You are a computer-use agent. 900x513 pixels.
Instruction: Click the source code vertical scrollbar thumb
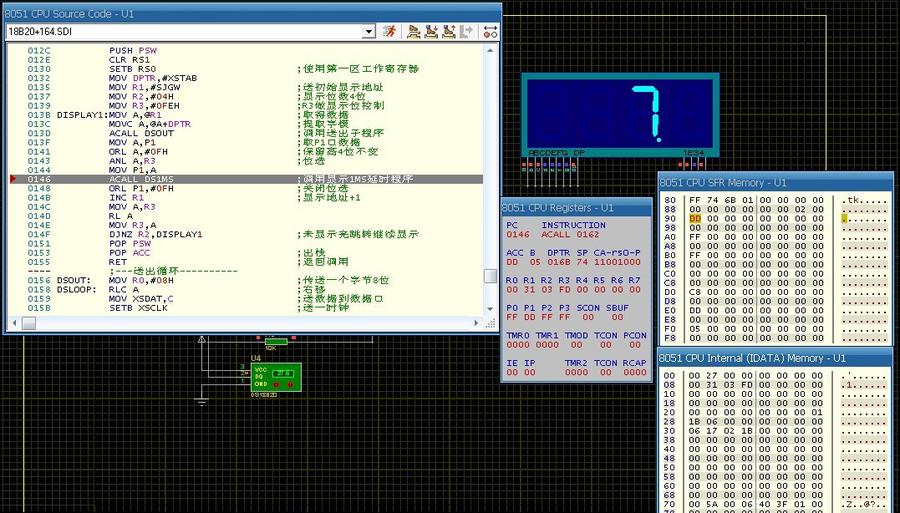point(490,276)
